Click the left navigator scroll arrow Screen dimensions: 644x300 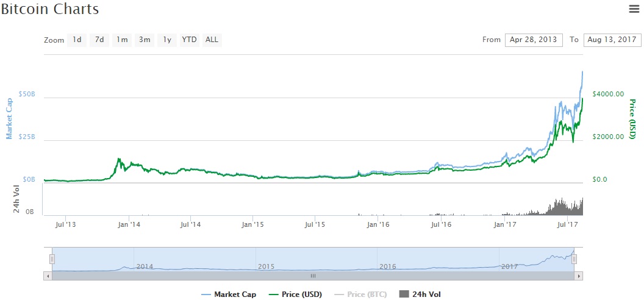pyautogui.click(x=48, y=276)
